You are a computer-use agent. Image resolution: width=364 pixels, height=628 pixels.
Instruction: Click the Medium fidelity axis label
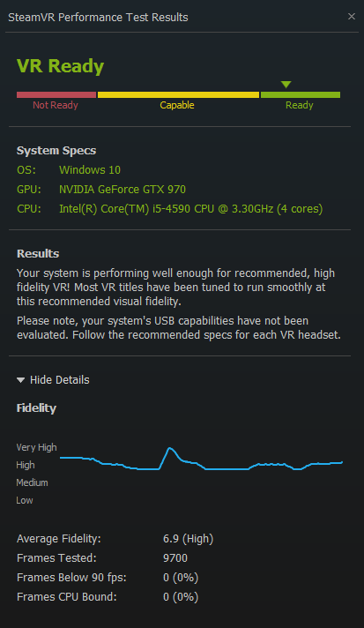(32, 482)
